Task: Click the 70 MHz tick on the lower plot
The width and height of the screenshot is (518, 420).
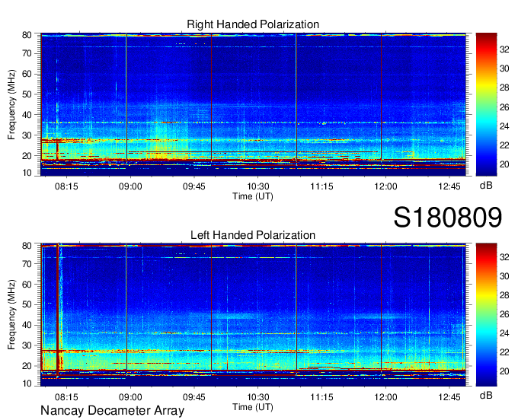Action: pyautogui.click(x=27, y=264)
